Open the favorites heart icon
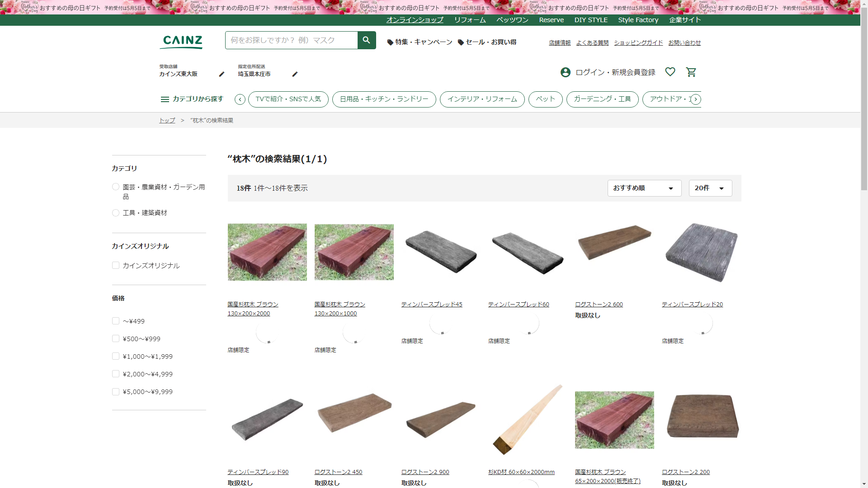The image size is (868, 488). (670, 72)
